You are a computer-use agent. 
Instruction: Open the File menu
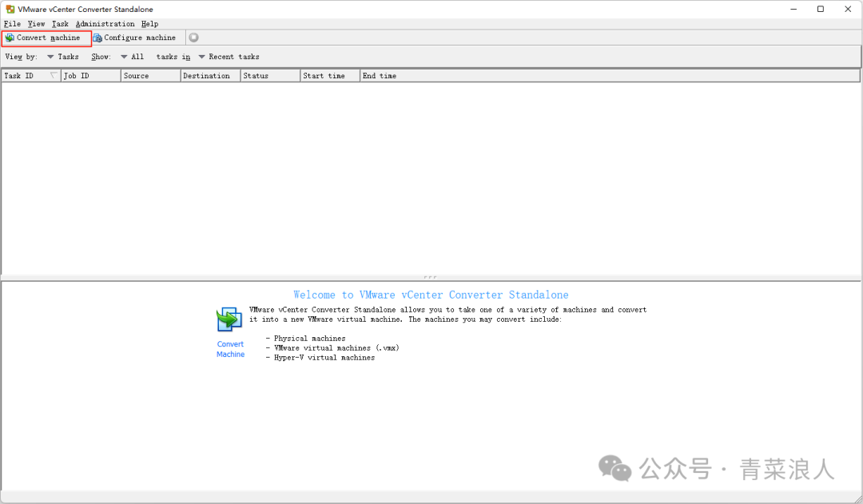tap(12, 24)
